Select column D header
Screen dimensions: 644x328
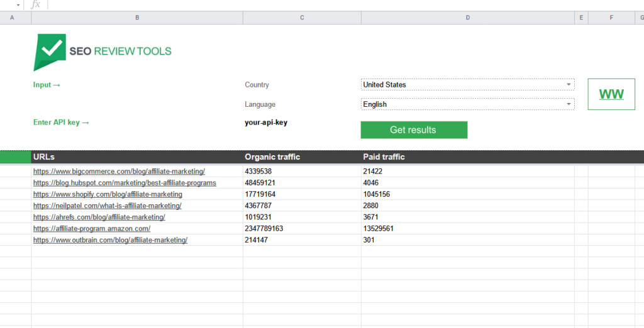(x=467, y=18)
